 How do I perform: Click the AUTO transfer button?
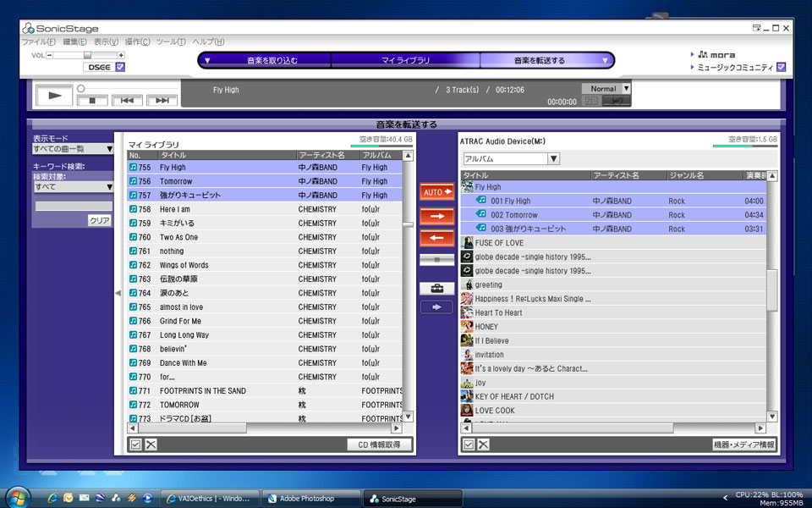pos(437,192)
